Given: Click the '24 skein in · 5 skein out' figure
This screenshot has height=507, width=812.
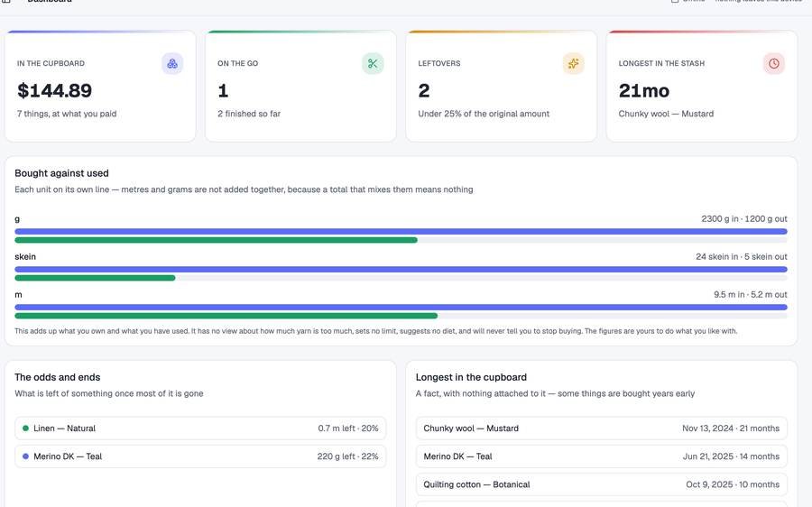Looking at the screenshot, I should [742, 256].
